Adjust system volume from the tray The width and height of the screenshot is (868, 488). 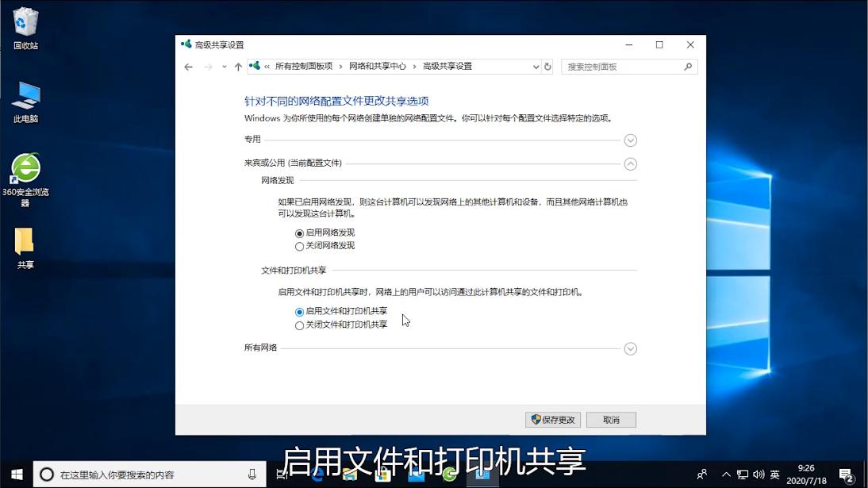(758, 473)
